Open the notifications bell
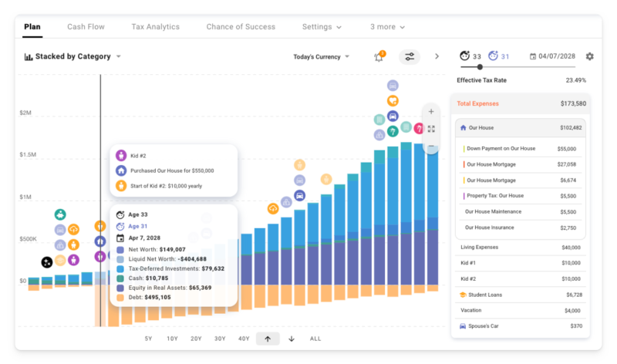Screen dimensions: 617x364 (379, 57)
